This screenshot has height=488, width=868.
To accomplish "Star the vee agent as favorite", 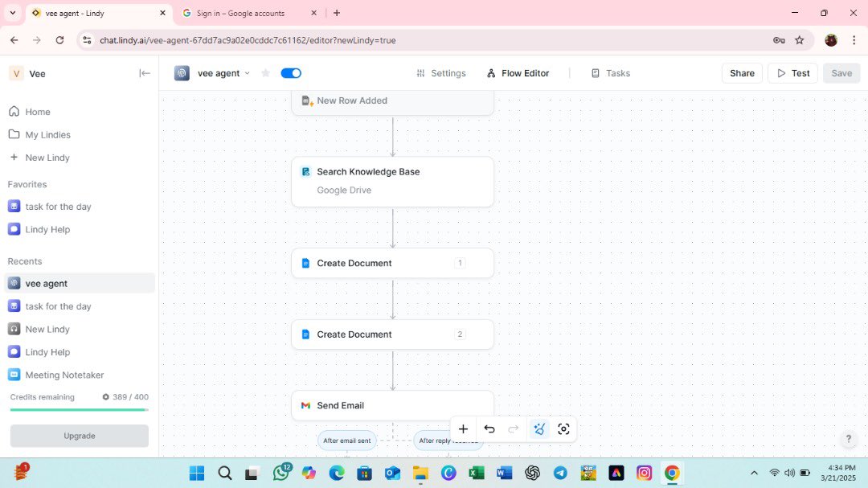I will coord(266,73).
